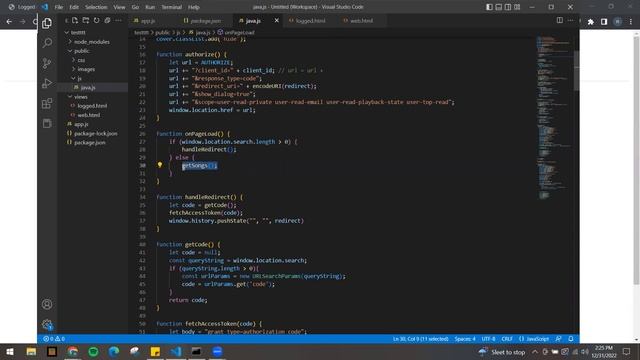
Task: Click the notifications bell in status bar
Action: pyautogui.click(x=571, y=339)
